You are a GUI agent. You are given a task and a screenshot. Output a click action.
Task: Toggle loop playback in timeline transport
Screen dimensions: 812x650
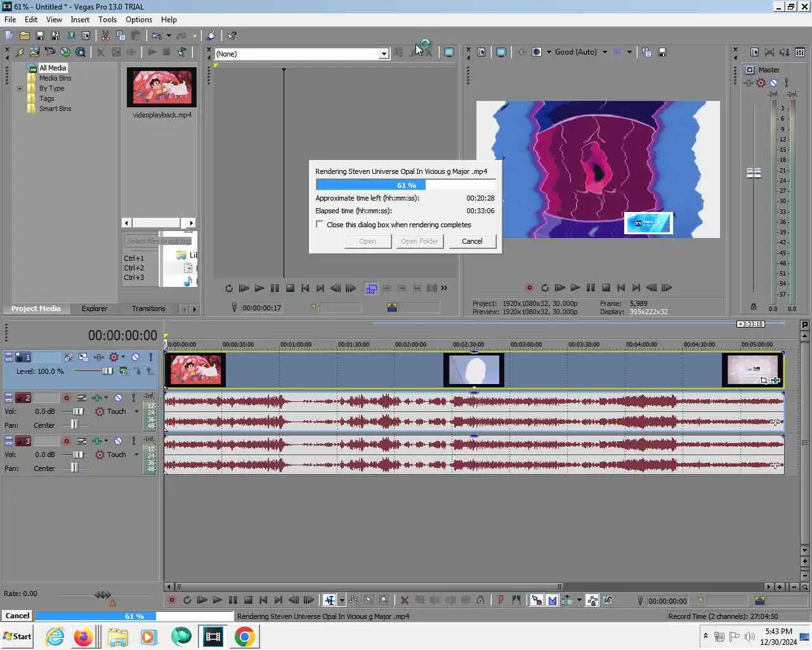tap(187, 600)
